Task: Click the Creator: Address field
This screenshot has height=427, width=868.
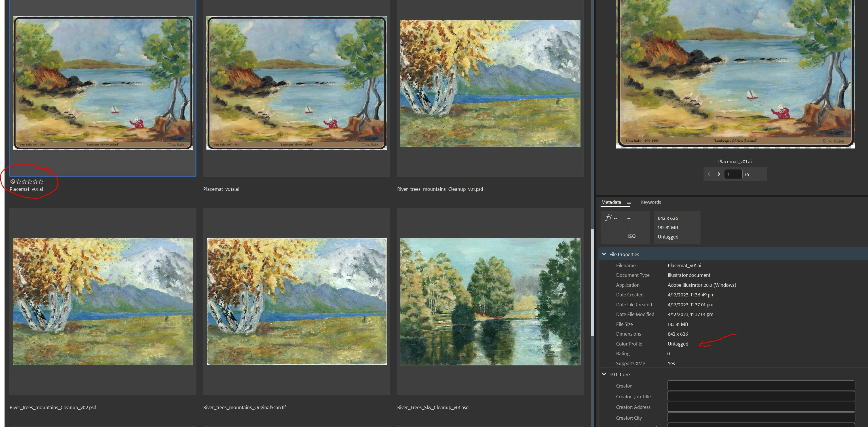Action: [x=761, y=407]
